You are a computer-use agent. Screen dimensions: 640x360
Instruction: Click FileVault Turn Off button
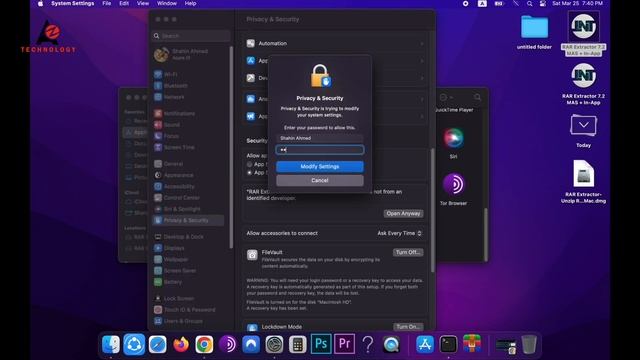point(408,252)
